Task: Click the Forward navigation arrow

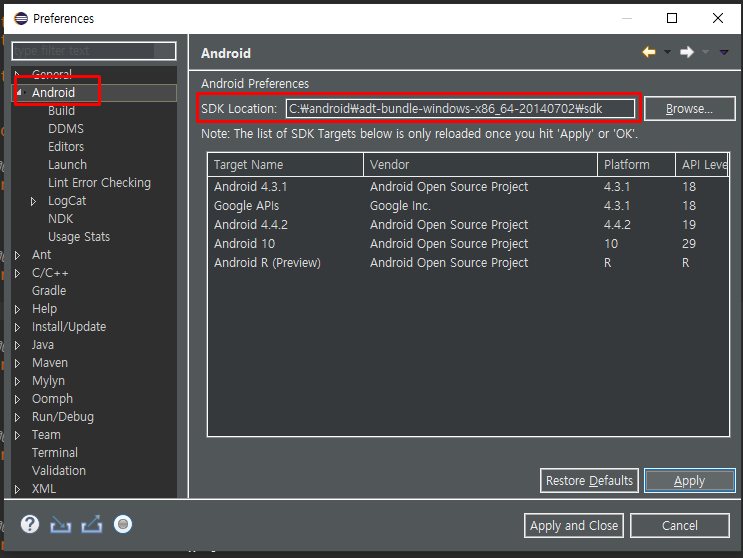Action: point(687,52)
